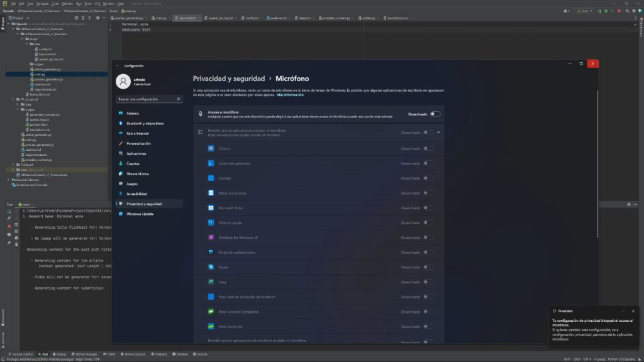This screenshot has width=644, height=362.
Task: Click the stop icon in Run panel
Action: [x=9, y=226]
